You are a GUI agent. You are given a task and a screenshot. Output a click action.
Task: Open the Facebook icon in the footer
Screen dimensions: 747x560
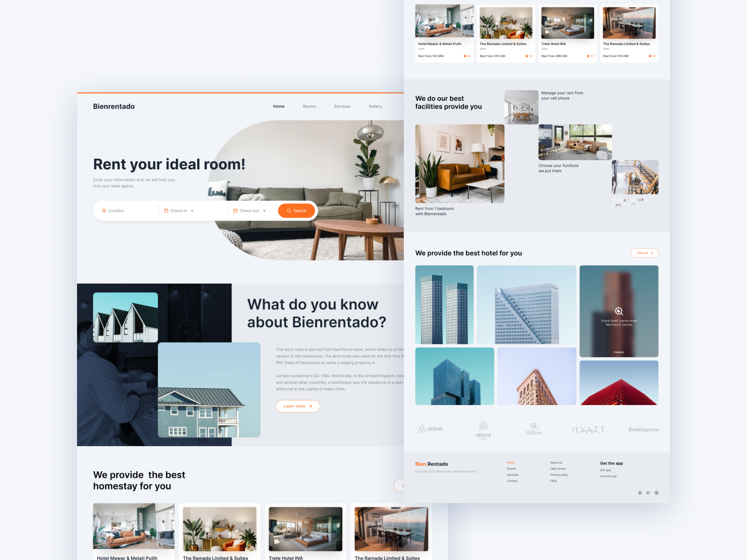pos(640,493)
